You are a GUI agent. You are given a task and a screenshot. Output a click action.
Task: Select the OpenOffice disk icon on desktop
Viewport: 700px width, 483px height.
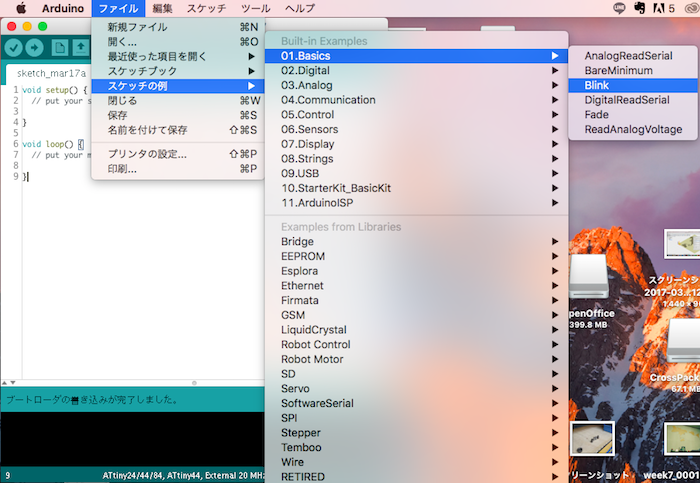pos(589,277)
